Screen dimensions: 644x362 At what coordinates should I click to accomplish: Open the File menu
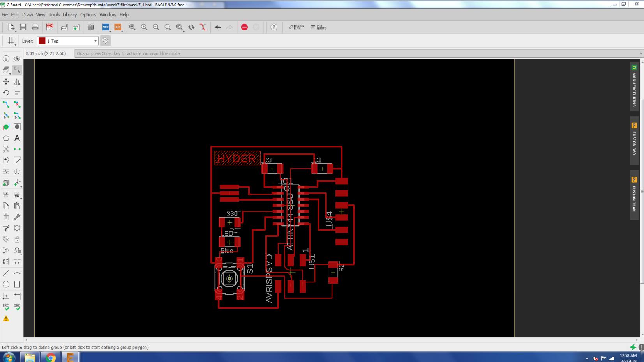[x=5, y=15]
